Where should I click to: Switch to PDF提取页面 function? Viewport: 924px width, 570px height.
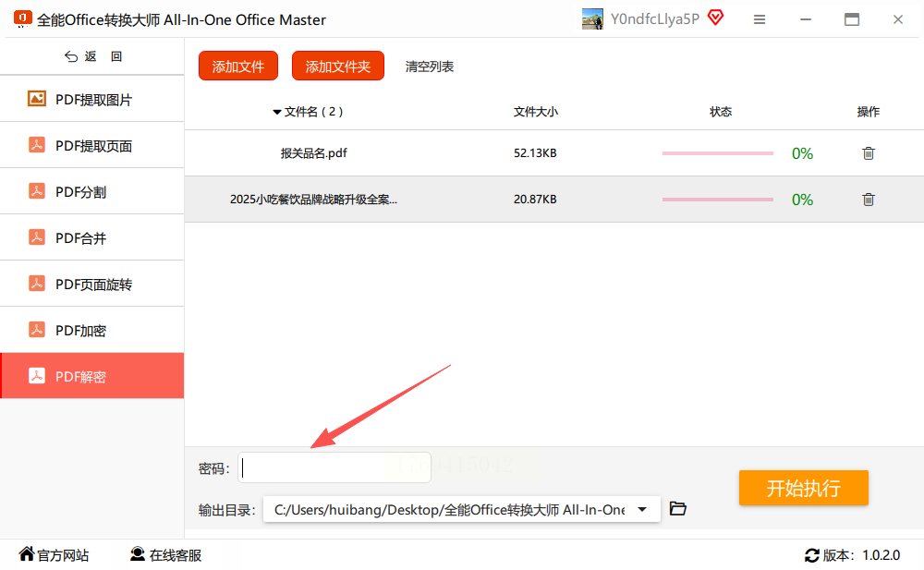[x=91, y=145]
